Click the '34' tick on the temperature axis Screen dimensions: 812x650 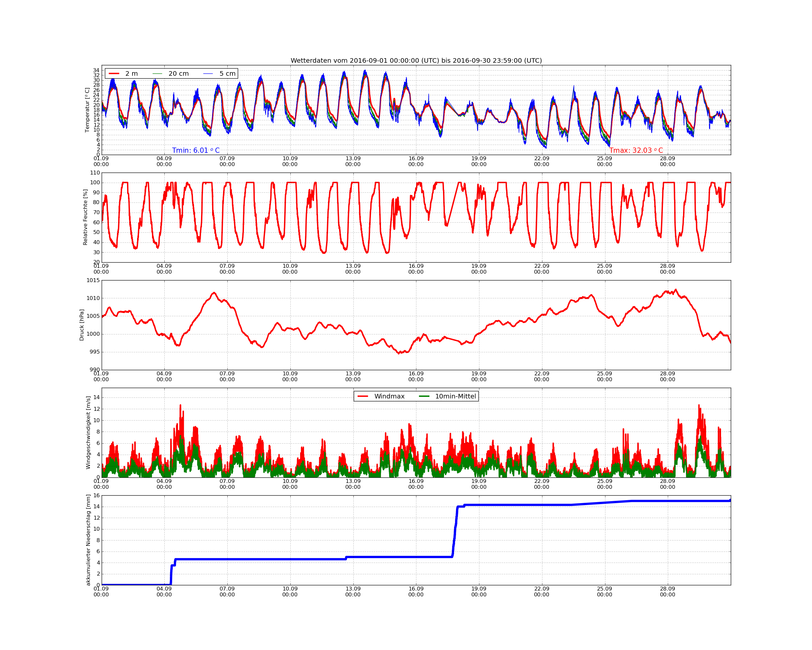(96, 70)
